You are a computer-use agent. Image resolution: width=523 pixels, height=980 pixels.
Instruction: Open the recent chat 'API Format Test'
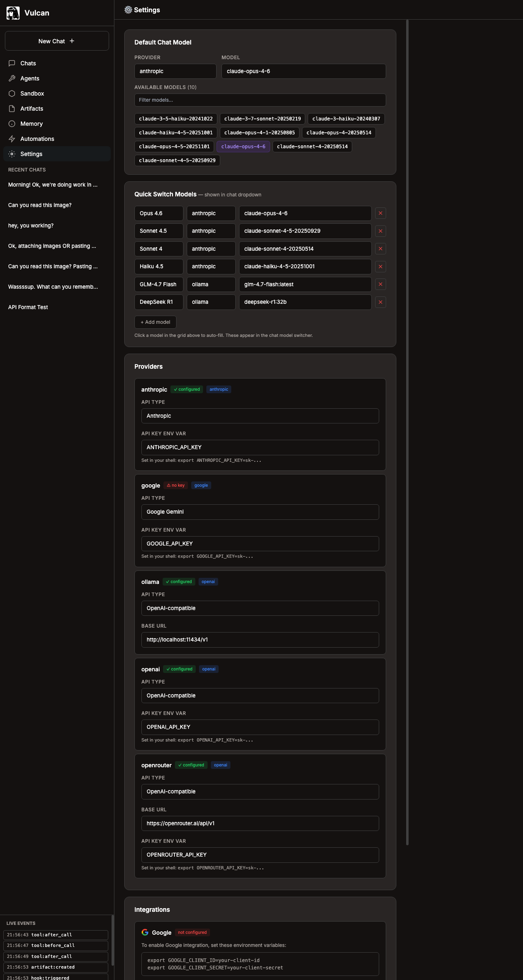click(28, 307)
